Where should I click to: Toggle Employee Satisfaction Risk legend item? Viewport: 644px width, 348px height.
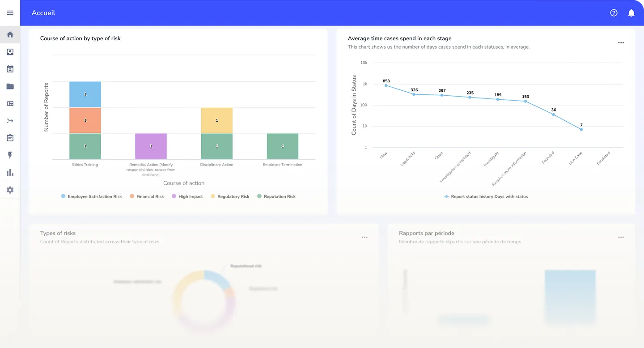click(x=92, y=196)
